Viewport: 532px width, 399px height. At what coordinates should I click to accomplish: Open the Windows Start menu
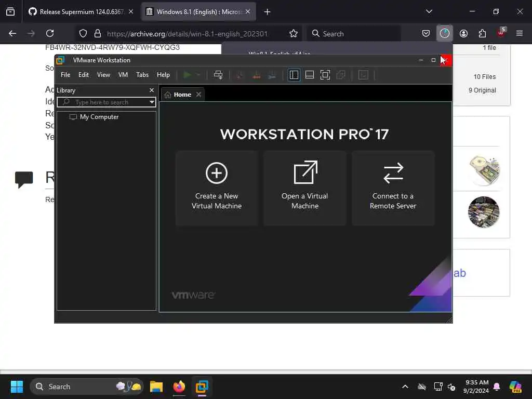pos(17,387)
